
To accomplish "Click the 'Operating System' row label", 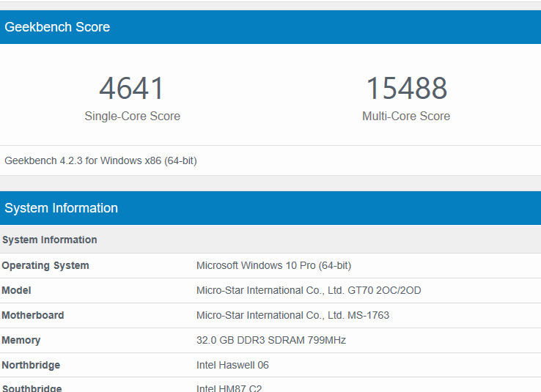I will (45, 265).
